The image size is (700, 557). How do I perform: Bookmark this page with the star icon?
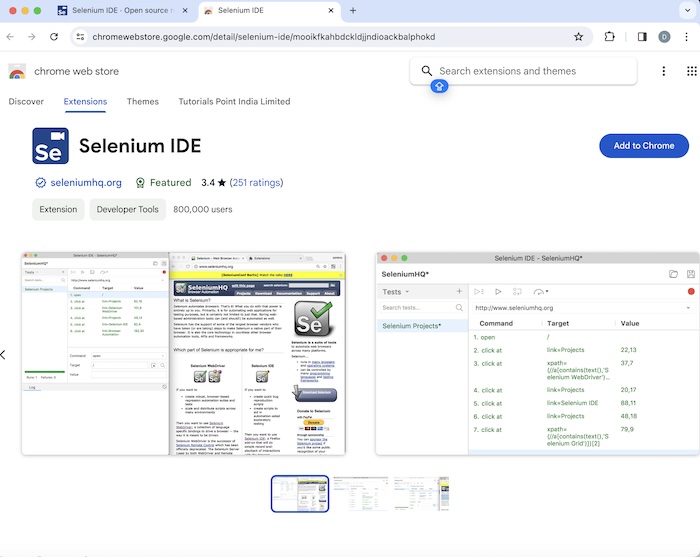(x=579, y=37)
